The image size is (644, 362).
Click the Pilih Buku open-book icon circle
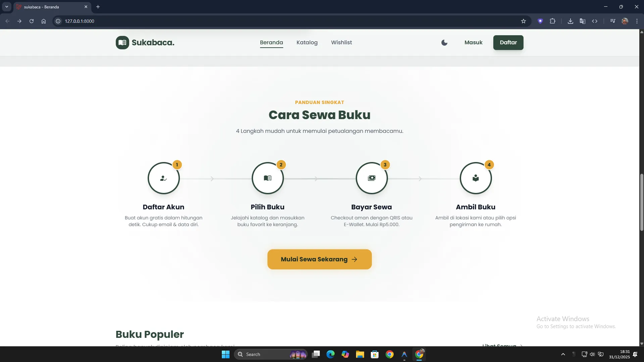tap(267, 178)
